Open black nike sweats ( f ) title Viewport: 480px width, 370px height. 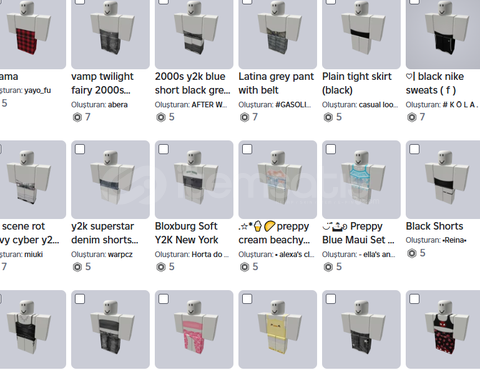tap(435, 83)
